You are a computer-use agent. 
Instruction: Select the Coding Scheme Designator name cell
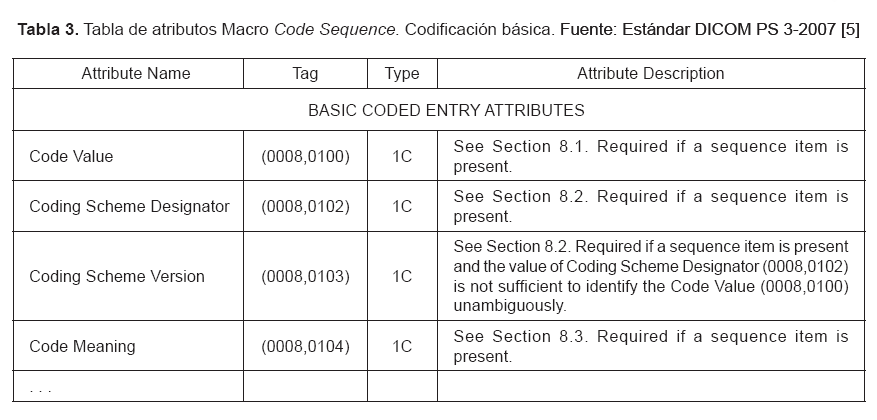coord(129,207)
